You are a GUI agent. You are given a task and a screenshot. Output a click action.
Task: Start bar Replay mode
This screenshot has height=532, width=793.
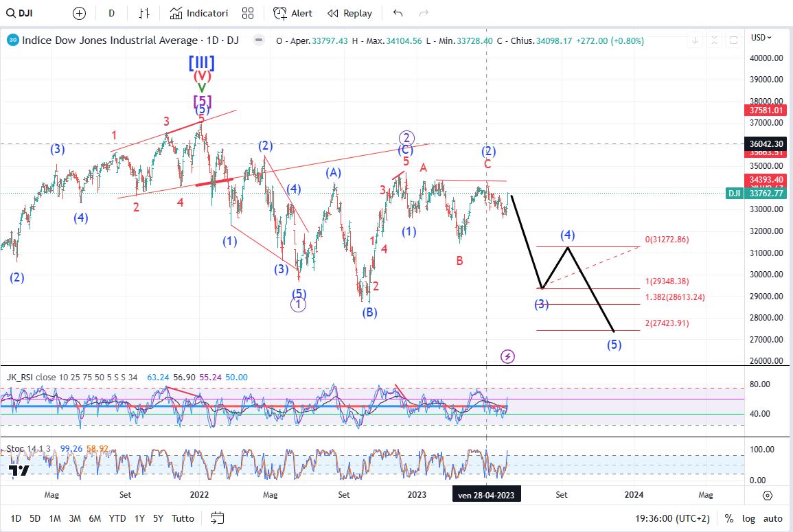coord(349,13)
